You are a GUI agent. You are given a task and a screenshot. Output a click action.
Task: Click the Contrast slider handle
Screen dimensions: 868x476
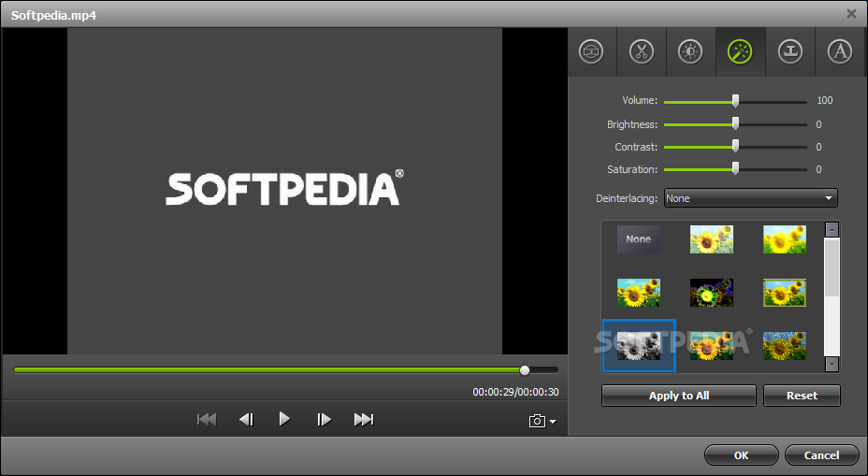coord(735,146)
